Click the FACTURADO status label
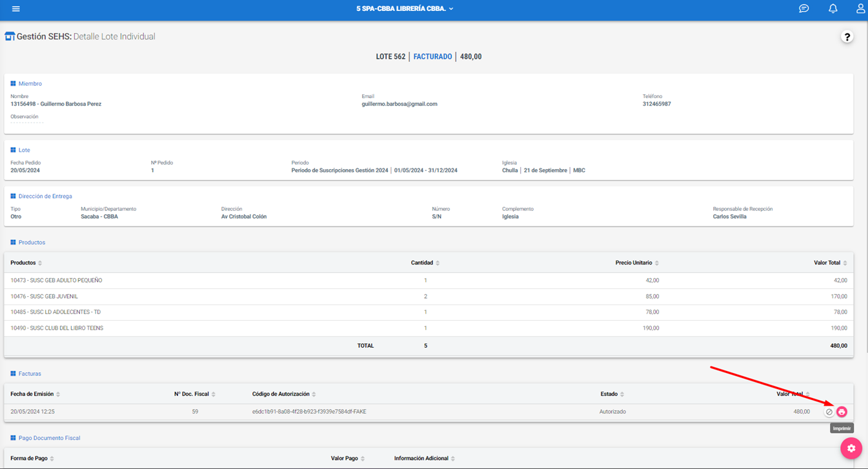868x469 pixels. 432,57
